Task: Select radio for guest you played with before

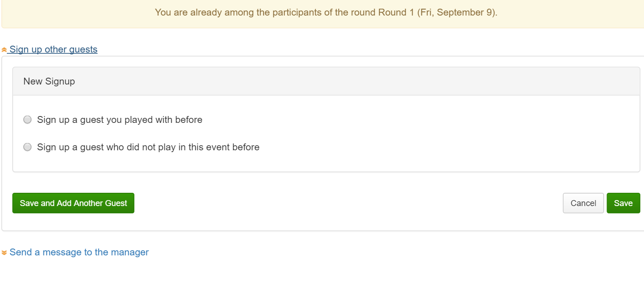Action: pos(27,120)
